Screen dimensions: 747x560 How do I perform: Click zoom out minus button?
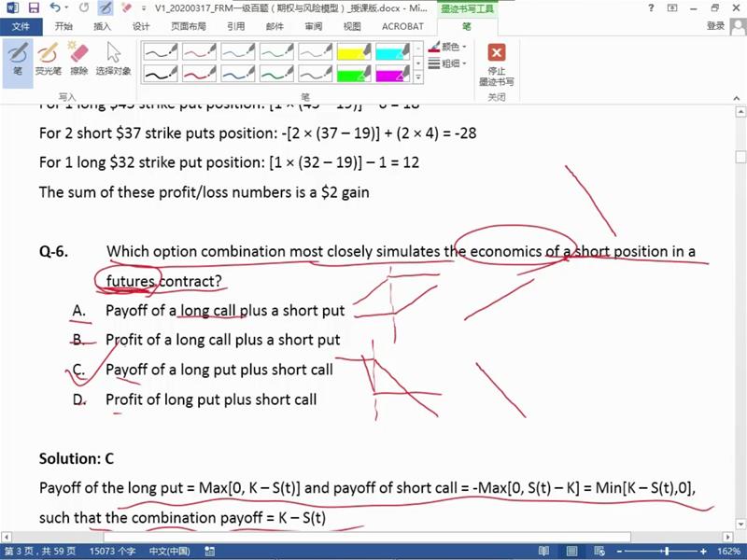pos(619,552)
